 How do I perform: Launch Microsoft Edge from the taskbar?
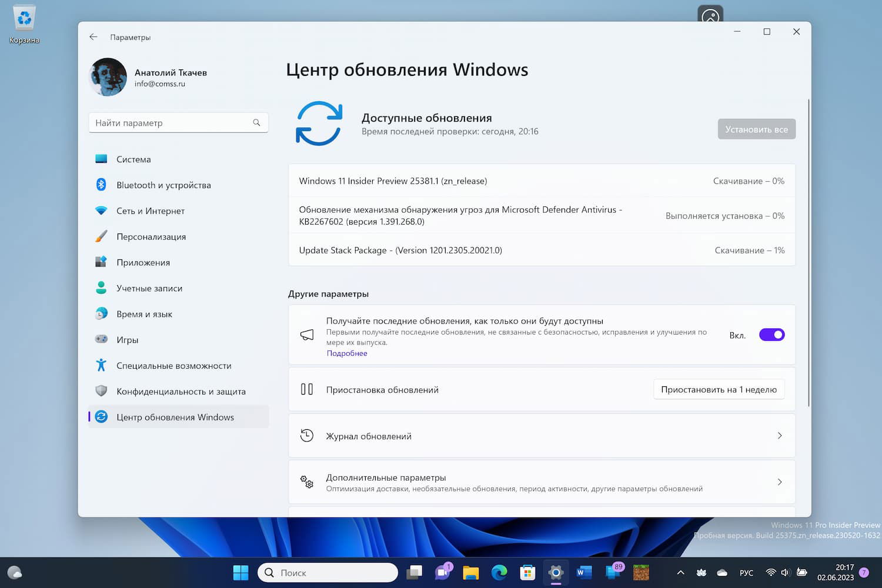pyautogui.click(x=499, y=572)
